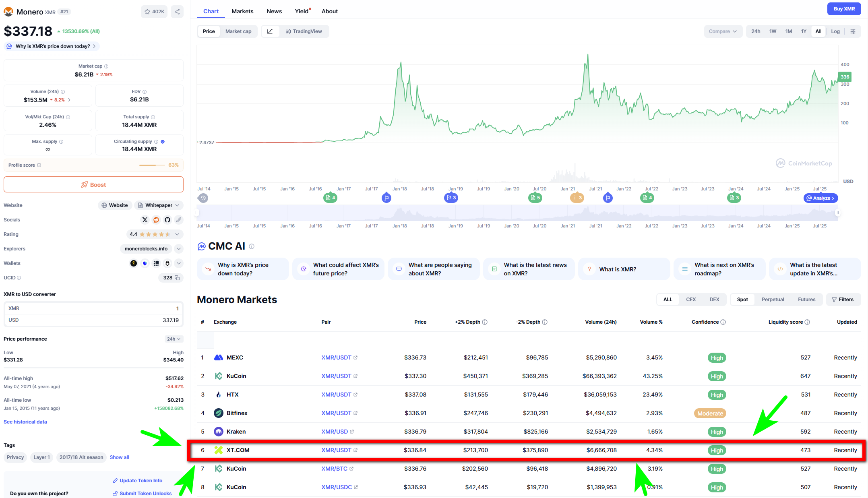Open the News tab
The width and height of the screenshot is (868, 498).
[274, 11]
